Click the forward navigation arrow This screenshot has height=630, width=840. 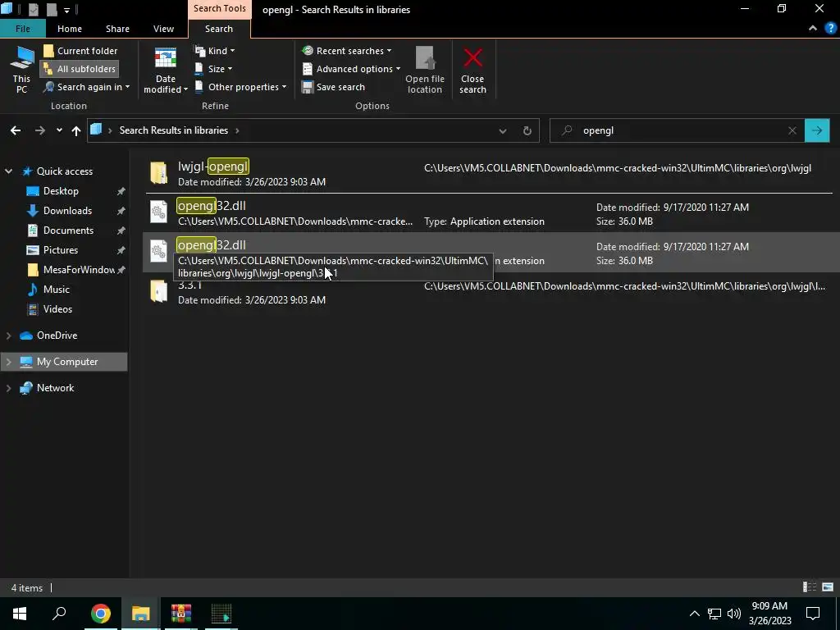[x=40, y=130]
